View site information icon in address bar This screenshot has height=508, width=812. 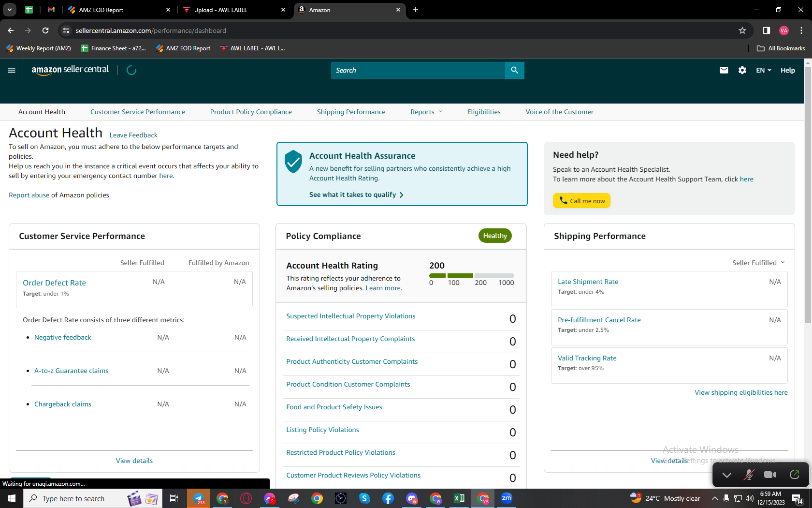point(66,30)
